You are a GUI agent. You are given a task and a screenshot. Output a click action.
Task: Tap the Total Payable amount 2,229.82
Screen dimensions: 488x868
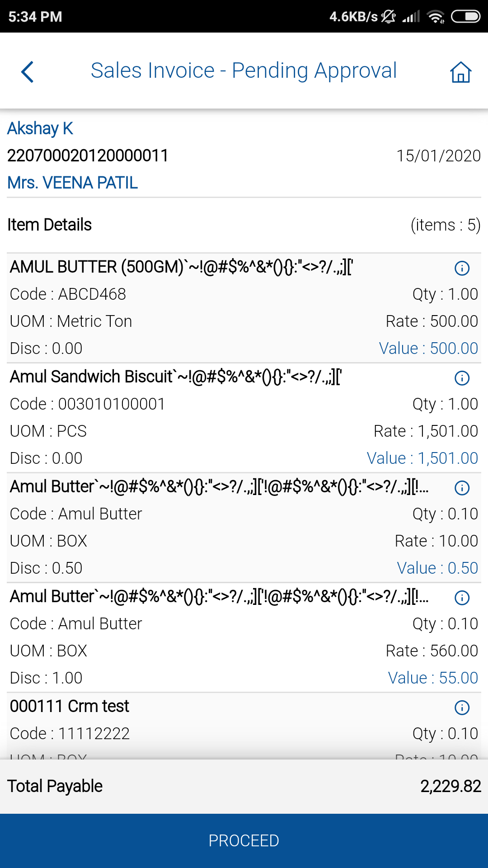450,786
